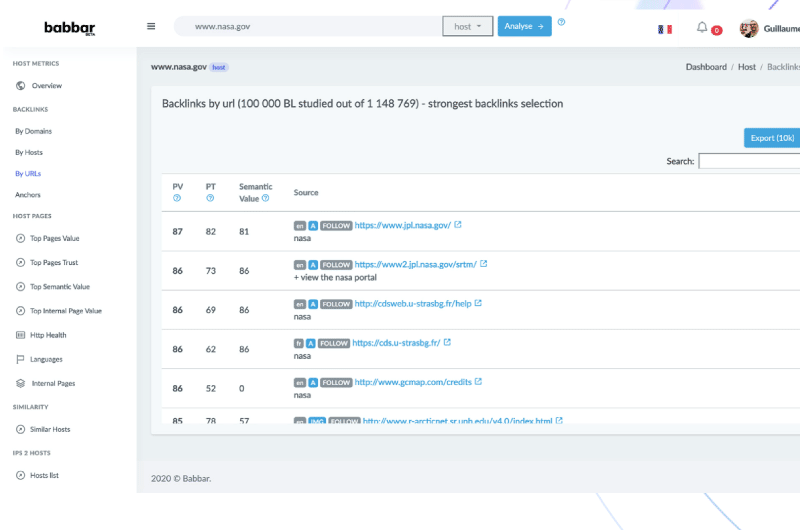Click the Top Pages Value icon

(20, 238)
